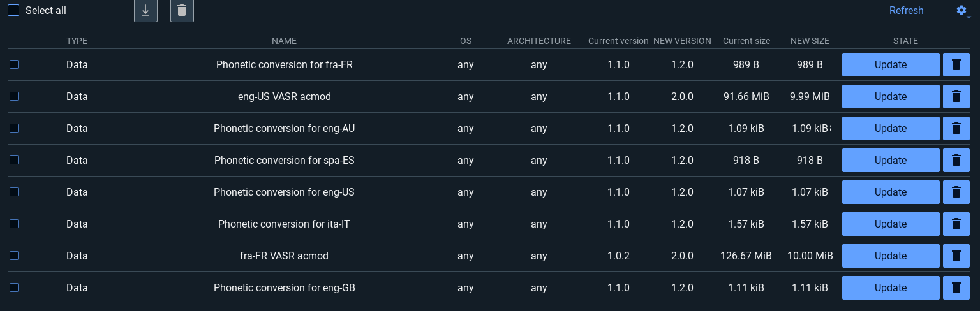Select the eng-US VASR acmod row checkbox
The height and width of the screenshot is (311, 980).
tap(14, 96)
